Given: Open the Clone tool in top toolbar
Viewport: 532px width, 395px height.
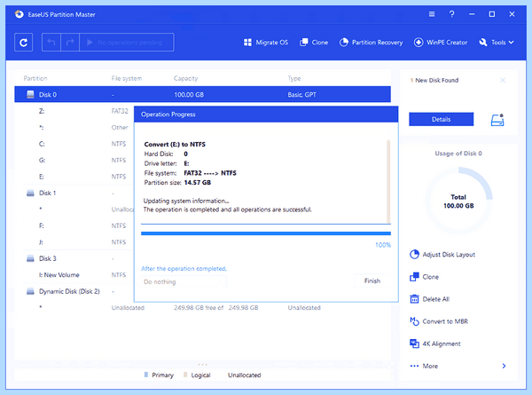Looking at the screenshot, I should (314, 43).
